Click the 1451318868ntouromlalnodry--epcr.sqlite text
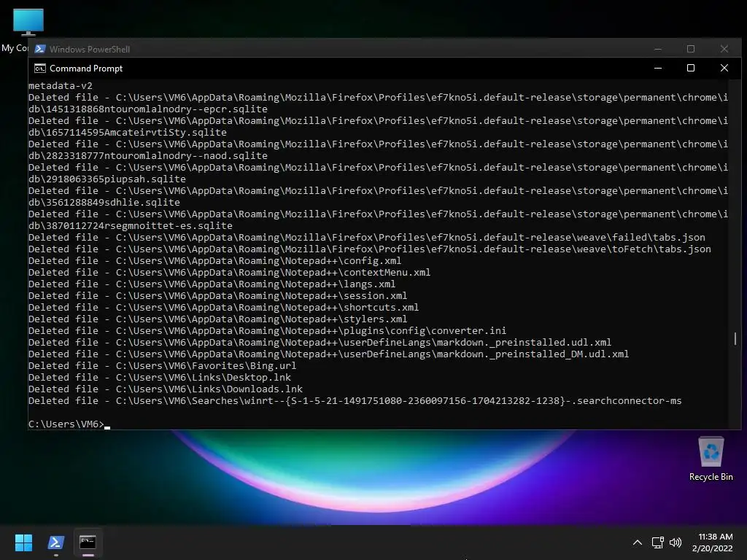Viewport: 747px width, 560px height. point(157,109)
